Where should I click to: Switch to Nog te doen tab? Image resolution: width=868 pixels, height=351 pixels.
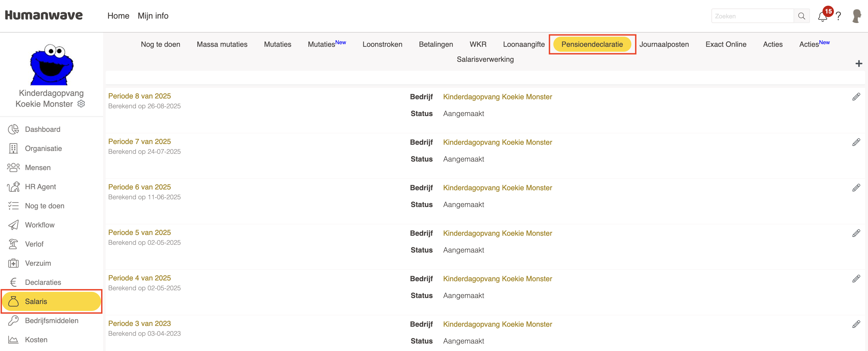coord(160,44)
